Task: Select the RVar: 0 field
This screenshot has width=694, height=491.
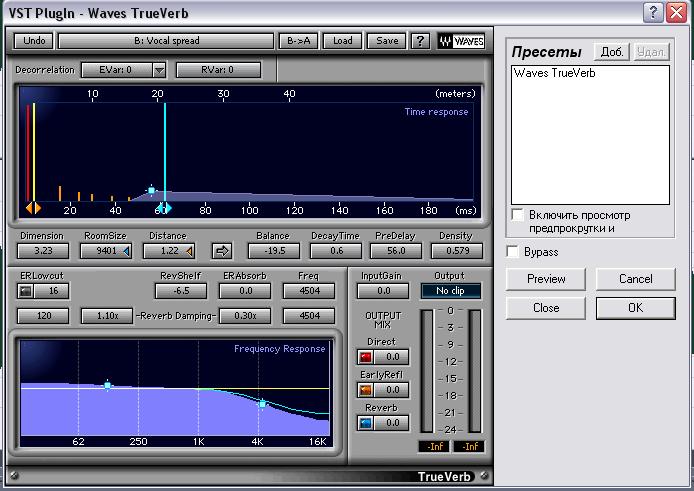Action: (218, 70)
